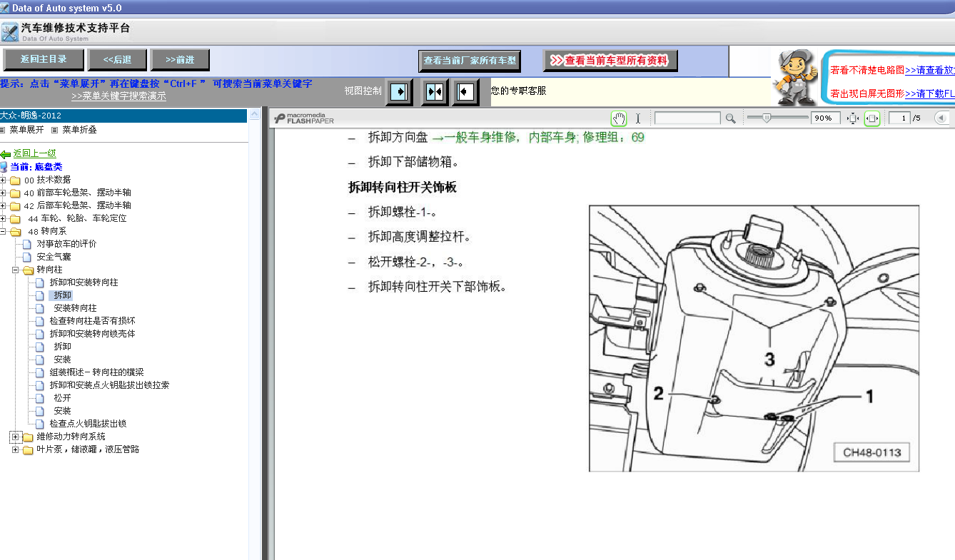
Task: Click the folder icon for 叶片泵，储液罐，液压管路
Action: [28, 450]
